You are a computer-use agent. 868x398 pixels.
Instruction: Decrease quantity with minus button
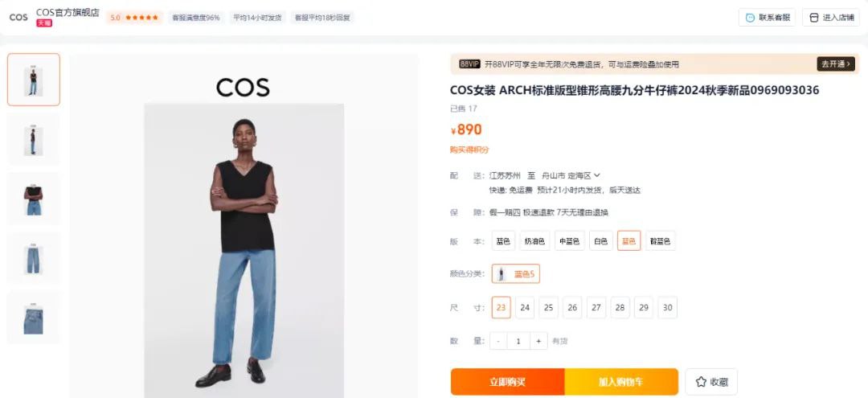pyautogui.click(x=498, y=341)
